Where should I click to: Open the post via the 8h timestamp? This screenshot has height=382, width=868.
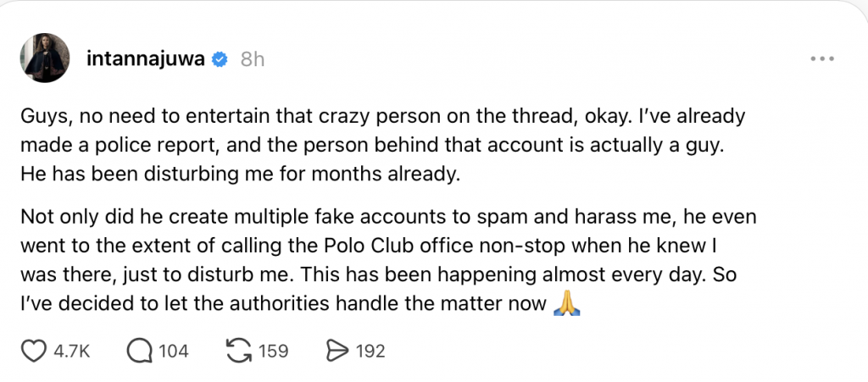253,59
